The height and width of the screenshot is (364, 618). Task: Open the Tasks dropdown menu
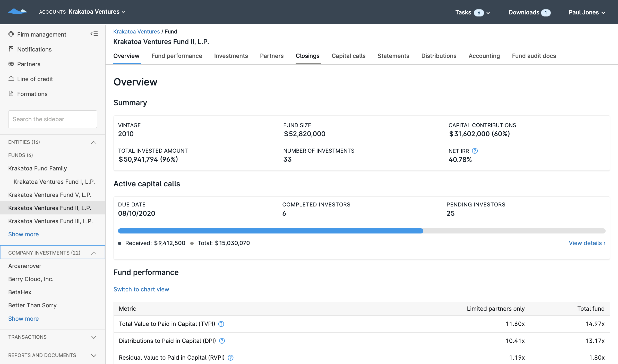click(472, 12)
